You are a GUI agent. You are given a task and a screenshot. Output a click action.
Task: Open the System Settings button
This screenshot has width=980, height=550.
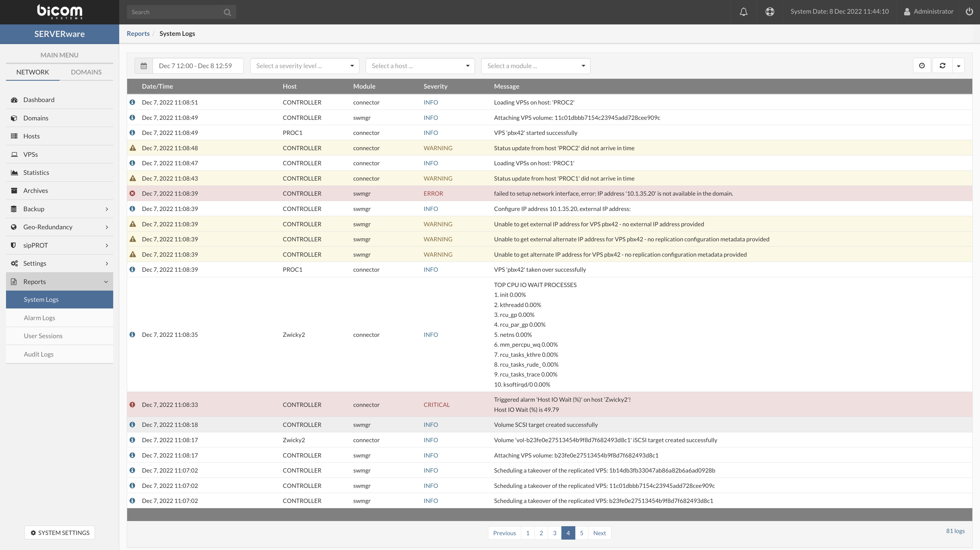[x=60, y=532]
